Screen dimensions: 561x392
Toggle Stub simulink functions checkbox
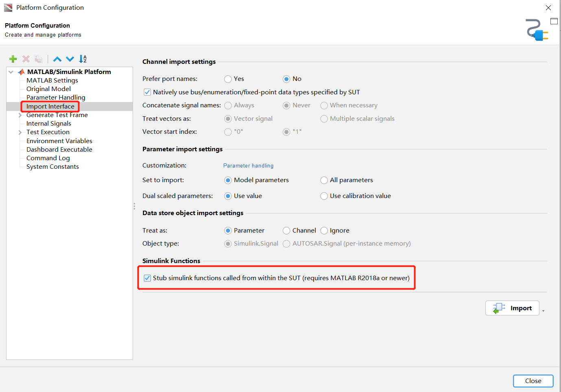(147, 278)
